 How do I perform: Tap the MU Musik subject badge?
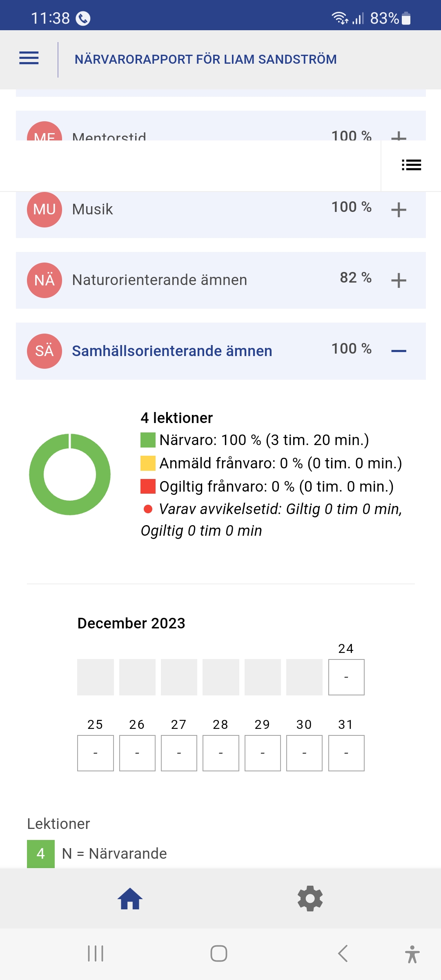point(45,209)
